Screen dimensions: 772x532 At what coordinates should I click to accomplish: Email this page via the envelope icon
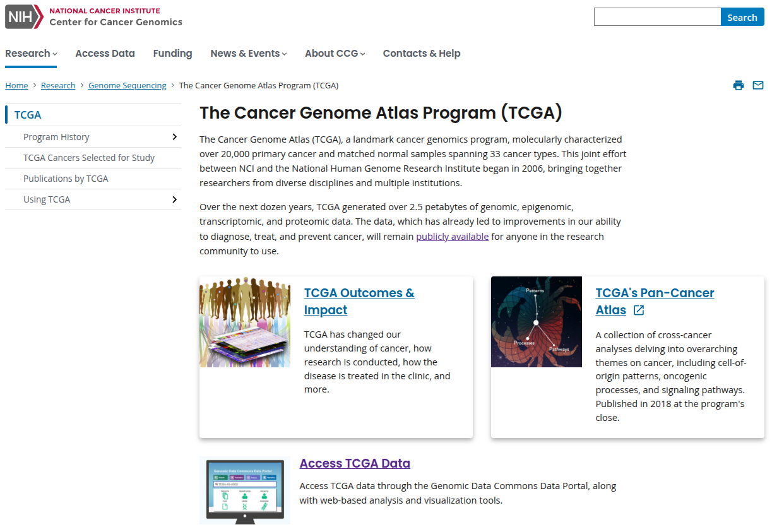(758, 85)
